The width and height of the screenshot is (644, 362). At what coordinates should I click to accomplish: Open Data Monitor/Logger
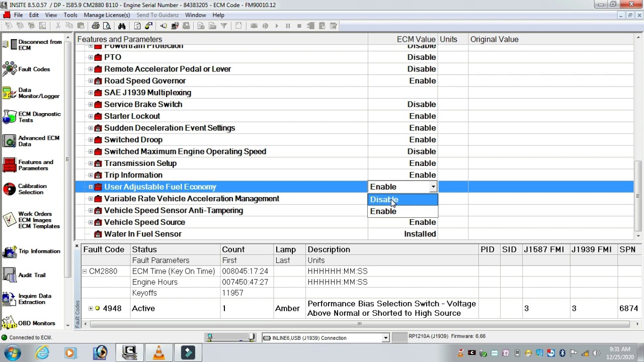point(31,93)
